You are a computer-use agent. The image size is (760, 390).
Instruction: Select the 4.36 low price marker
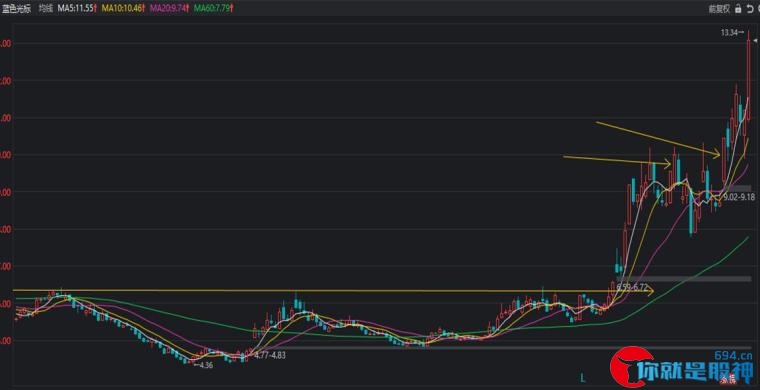coord(203,365)
